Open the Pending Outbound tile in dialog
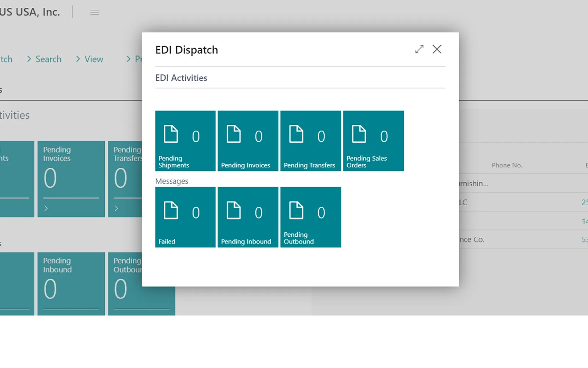Viewport: 588px width, 368px height. pyautogui.click(x=311, y=217)
